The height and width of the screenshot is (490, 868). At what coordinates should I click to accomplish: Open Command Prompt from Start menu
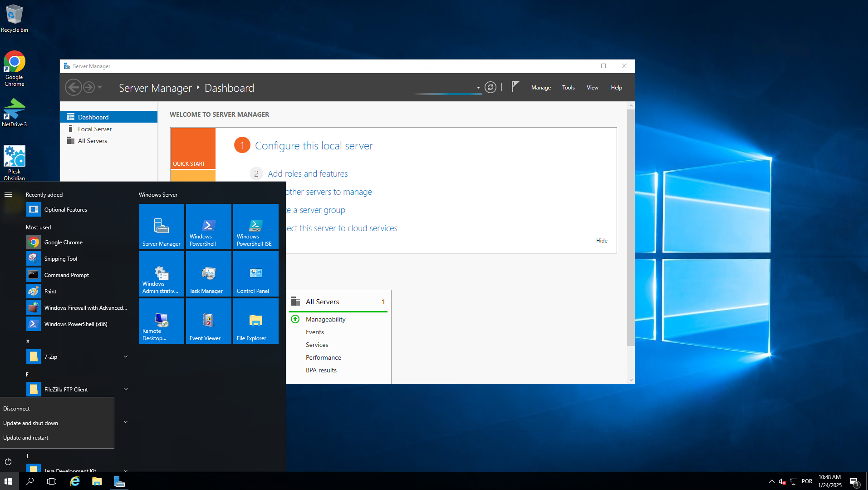(x=77, y=275)
